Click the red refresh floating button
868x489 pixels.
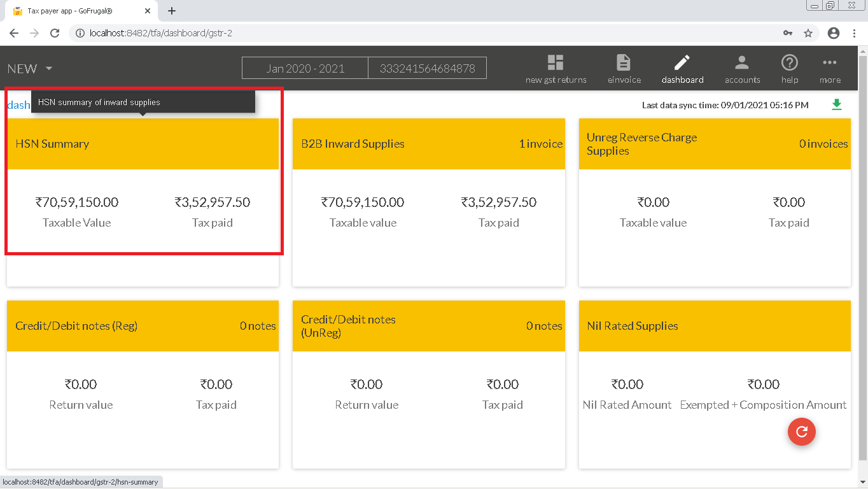tap(802, 432)
